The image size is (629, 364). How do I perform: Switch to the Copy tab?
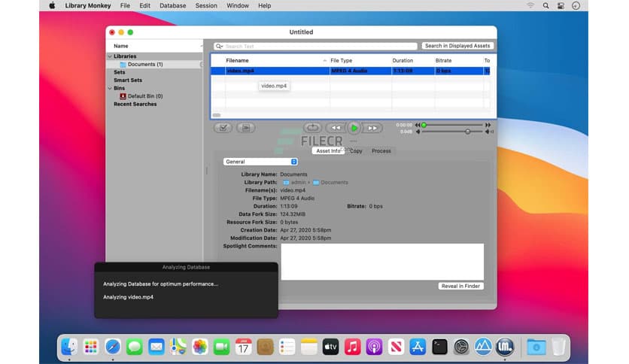click(x=356, y=151)
